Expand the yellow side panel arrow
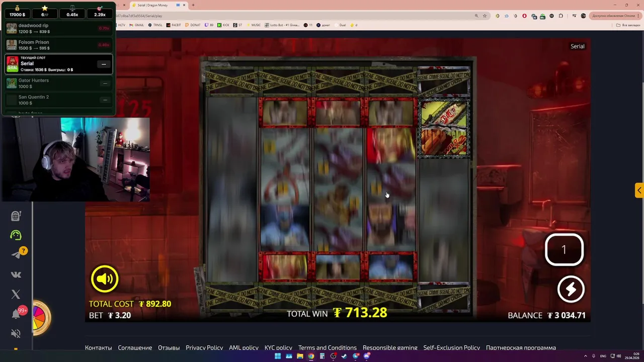The width and height of the screenshot is (644, 362). pyautogui.click(x=639, y=191)
